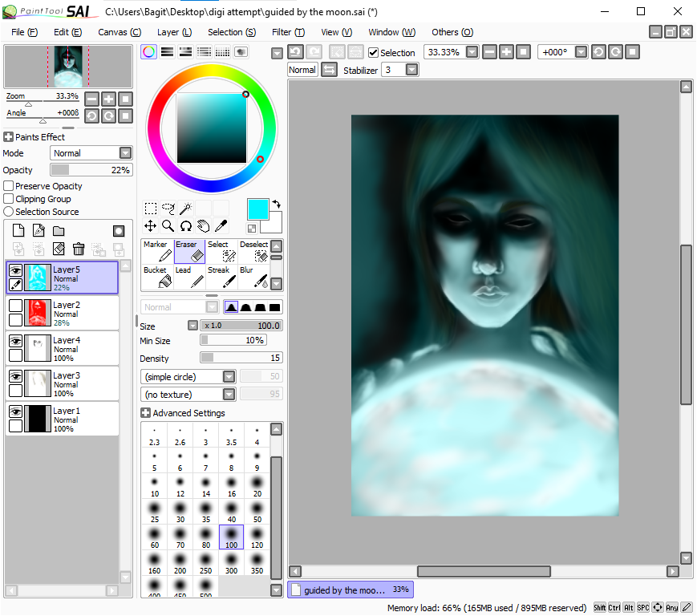Show the color wheel panel
The image size is (697, 616).
tap(149, 52)
